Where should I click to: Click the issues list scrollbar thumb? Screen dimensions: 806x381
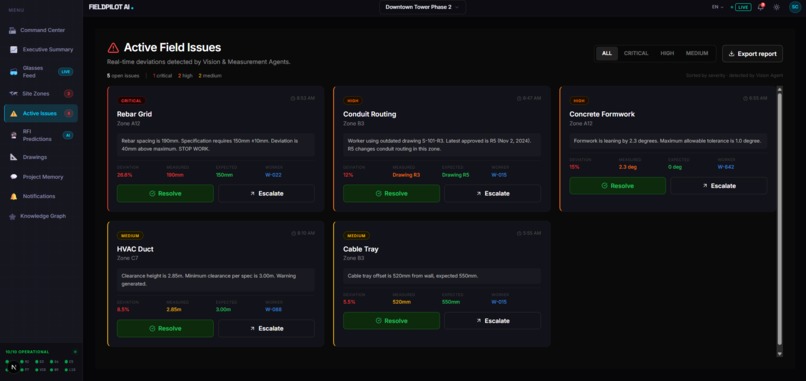tap(779, 219)
